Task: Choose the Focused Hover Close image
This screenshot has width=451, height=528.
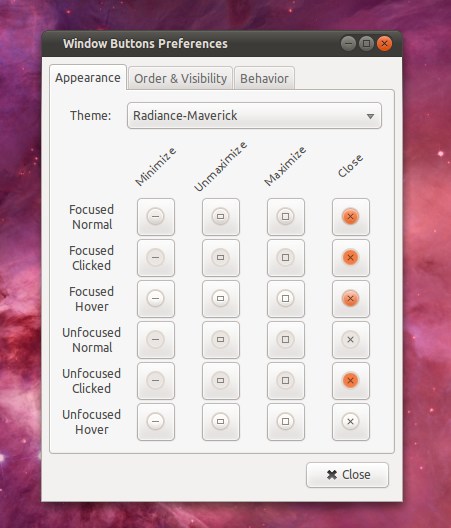Action: 351,299
